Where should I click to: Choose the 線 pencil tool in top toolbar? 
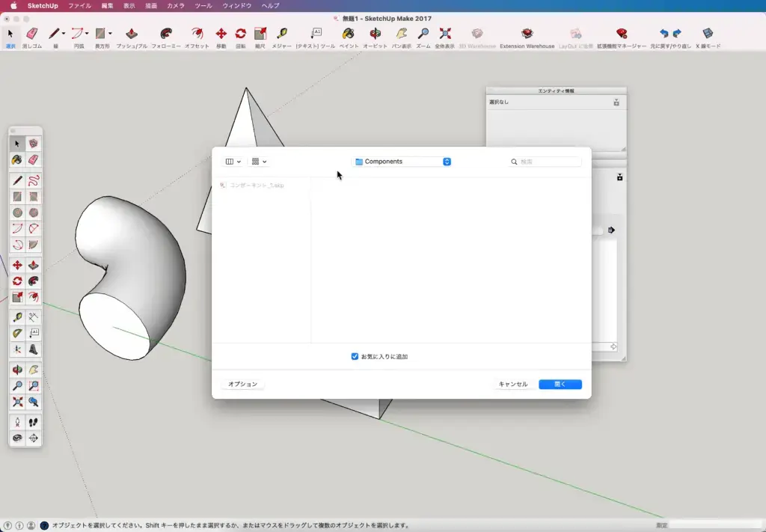[54, 34]
